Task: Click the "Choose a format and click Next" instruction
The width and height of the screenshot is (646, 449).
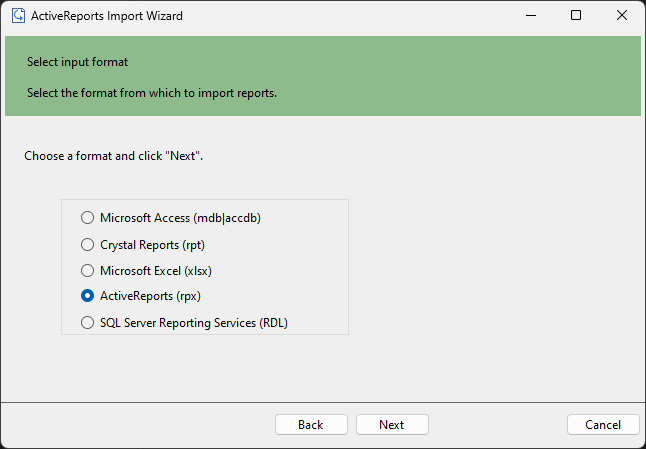Action: point(114,156)
